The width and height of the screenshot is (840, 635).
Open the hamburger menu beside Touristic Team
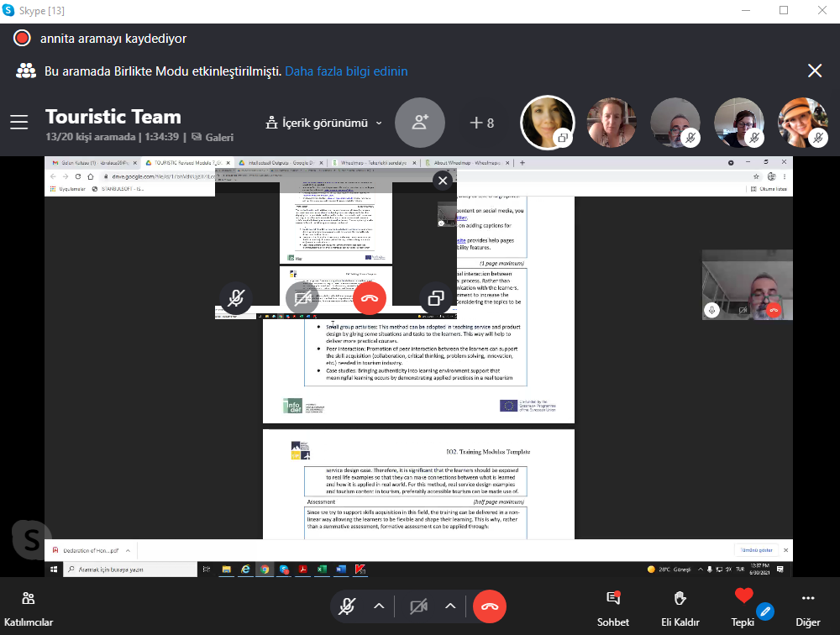tap(19, 123)
